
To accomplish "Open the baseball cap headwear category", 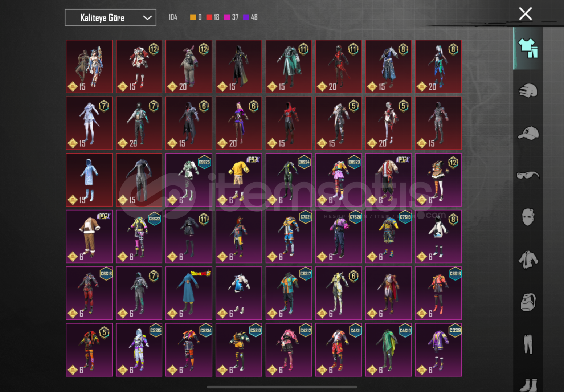I will tap(528, 133).
